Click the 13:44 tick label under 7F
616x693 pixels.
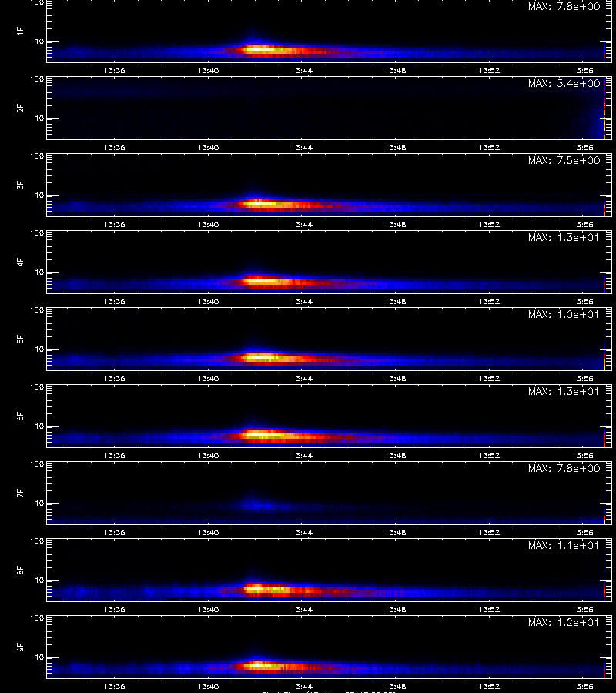(302, 532)
